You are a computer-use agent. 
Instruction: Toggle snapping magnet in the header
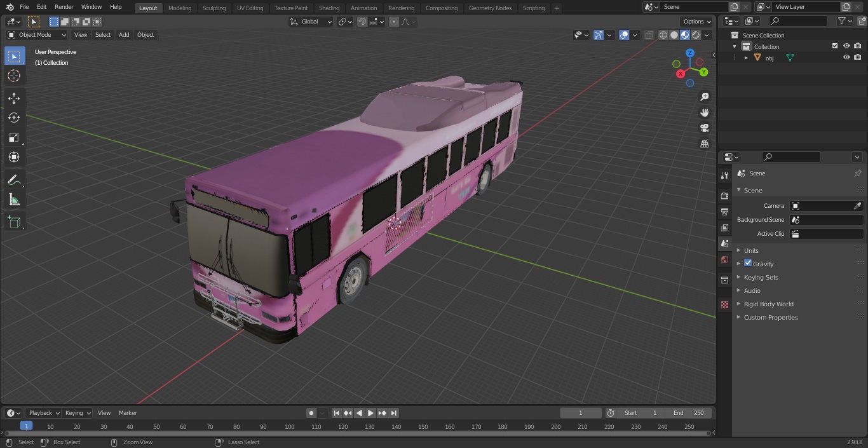pos(362,22)
